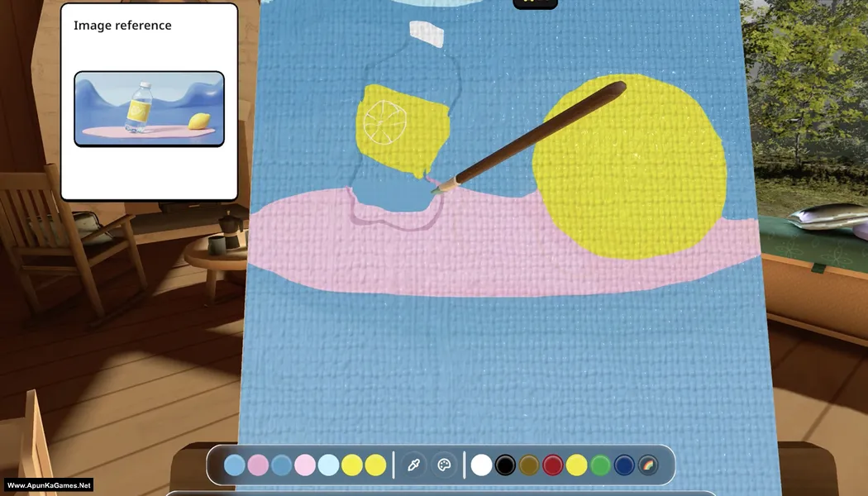Select the eyedropper color picker tool
Viewport: 868px width, 496px height.
coord(413,465)
